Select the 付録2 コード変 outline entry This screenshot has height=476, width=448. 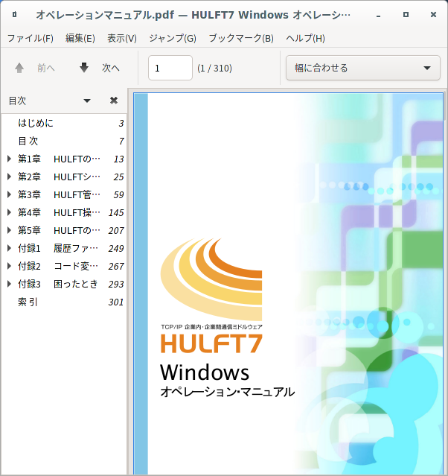pos(64,266)
